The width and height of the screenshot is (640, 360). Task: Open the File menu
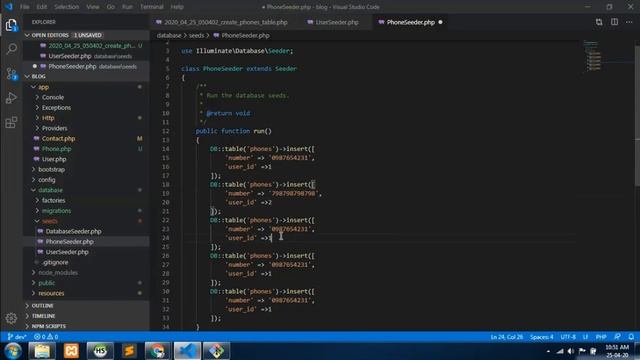(24, 7)
